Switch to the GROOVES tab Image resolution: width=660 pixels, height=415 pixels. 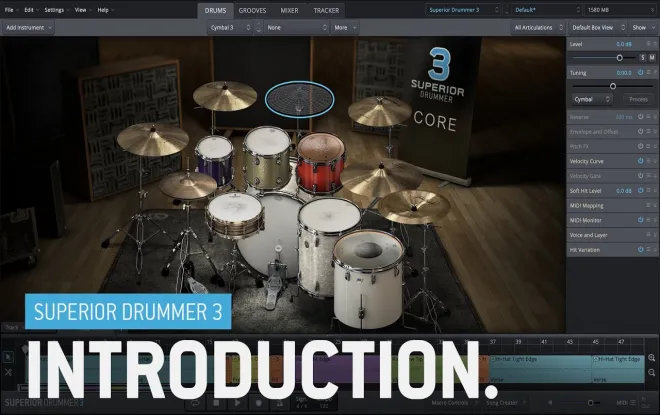click(x=252, y=11)
